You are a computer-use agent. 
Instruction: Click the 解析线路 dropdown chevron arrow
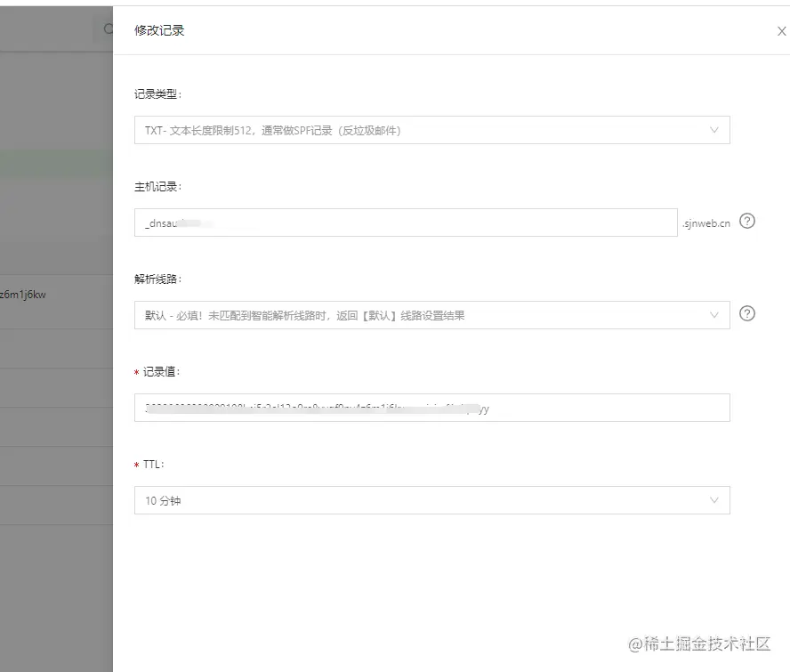coord(713,315)
